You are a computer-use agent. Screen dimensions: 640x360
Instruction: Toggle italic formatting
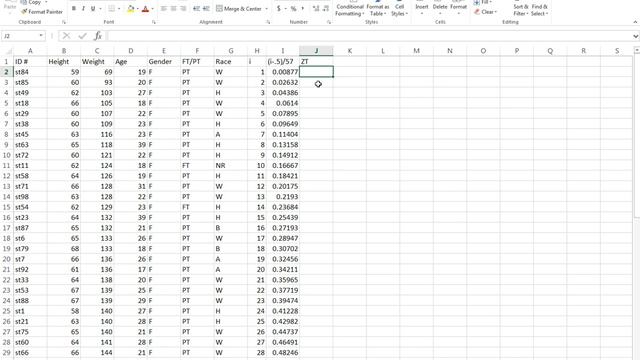pos(84,9)
